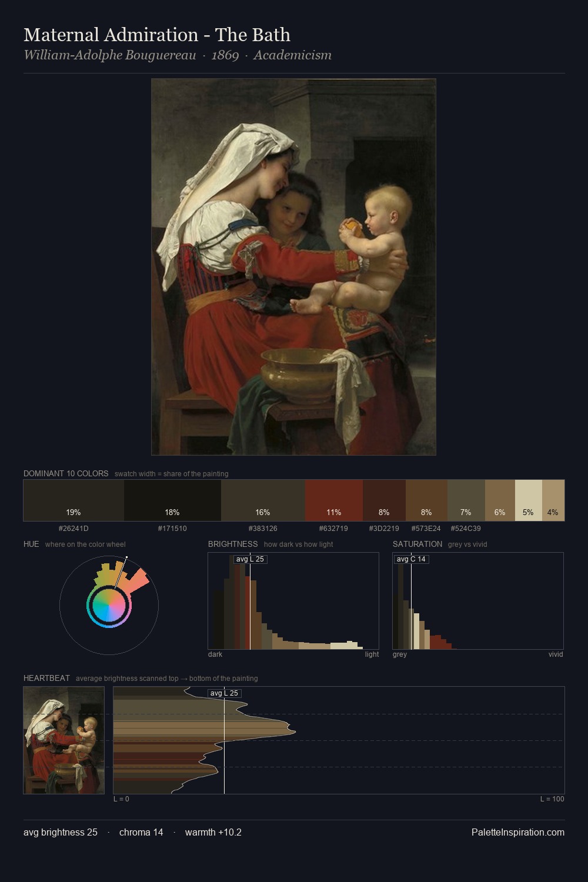The width and height of the screenshot is (588, 882).
Task: Click the HUE section heading
Action: tap(31, 544)
